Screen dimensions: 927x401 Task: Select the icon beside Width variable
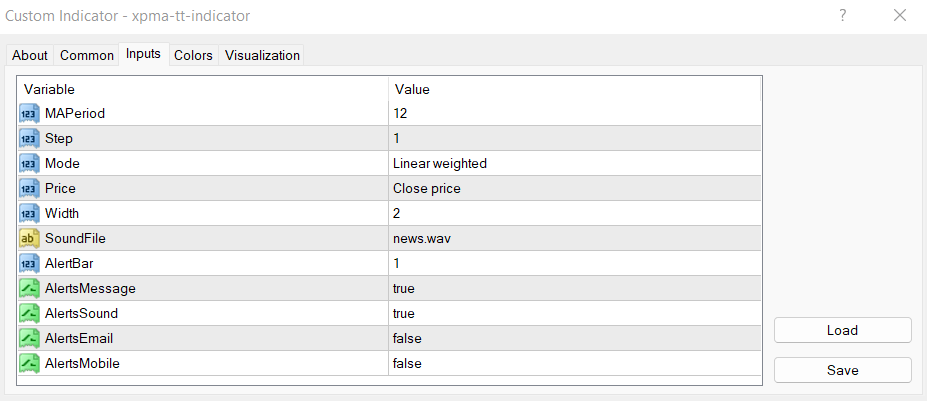29,213
